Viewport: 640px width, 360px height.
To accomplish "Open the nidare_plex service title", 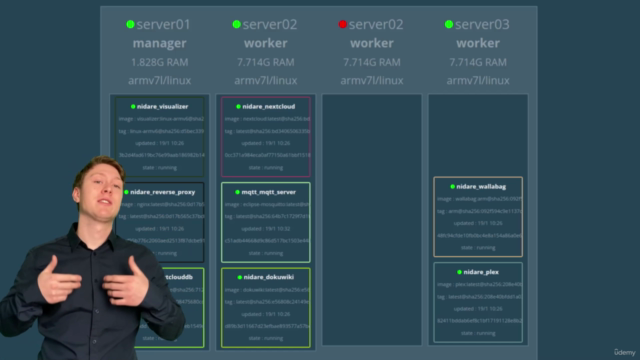I will [x=481, y=272].
